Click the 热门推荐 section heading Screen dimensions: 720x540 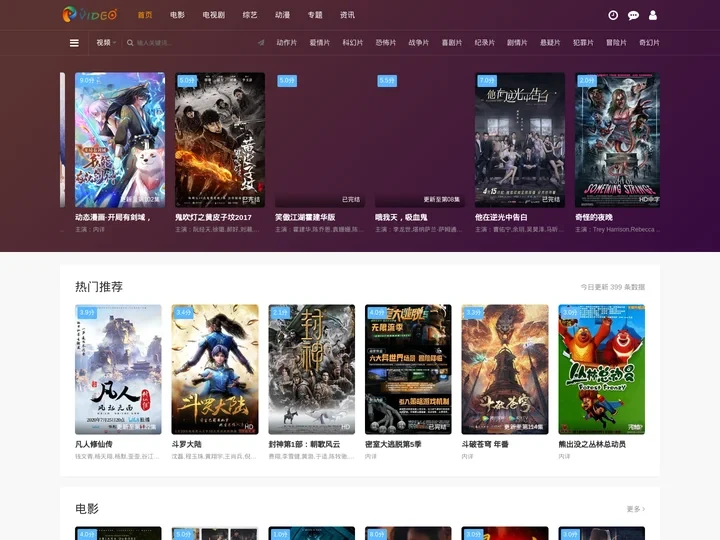[x=99, y=287]
